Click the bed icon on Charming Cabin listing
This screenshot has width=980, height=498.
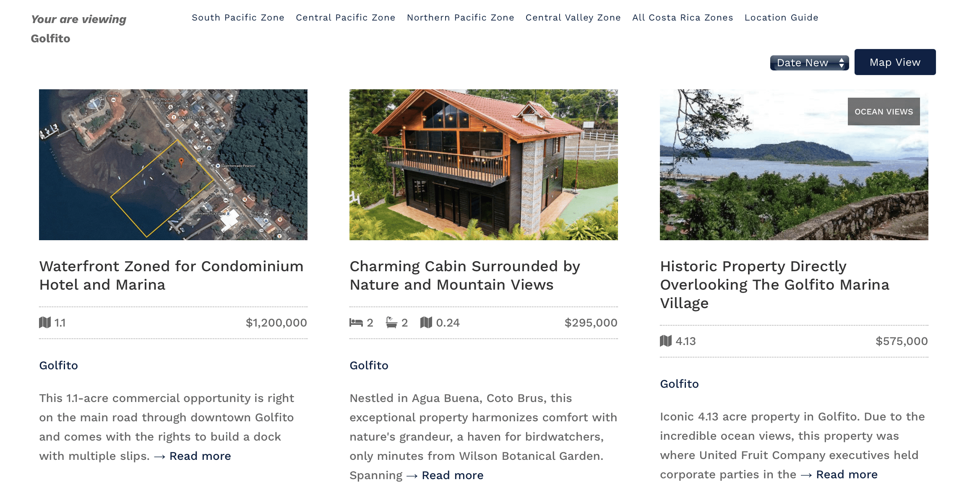tap(356, 322)
